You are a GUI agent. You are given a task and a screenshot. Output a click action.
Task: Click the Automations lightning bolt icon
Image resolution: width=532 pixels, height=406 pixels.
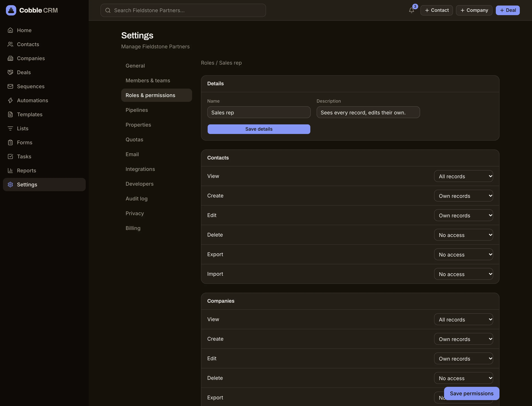tap(10, 100)
